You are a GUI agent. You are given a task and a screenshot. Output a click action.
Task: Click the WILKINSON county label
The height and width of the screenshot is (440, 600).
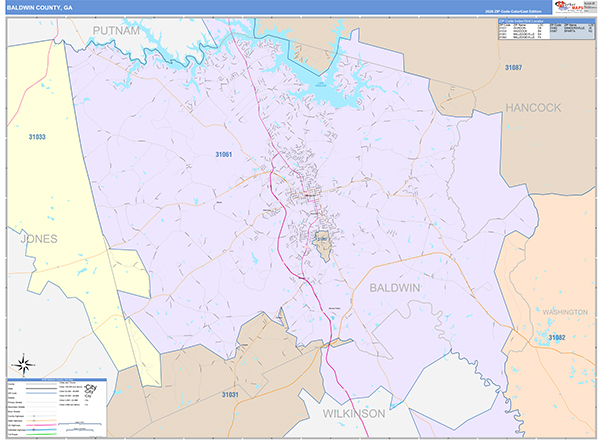pos(354,414)
